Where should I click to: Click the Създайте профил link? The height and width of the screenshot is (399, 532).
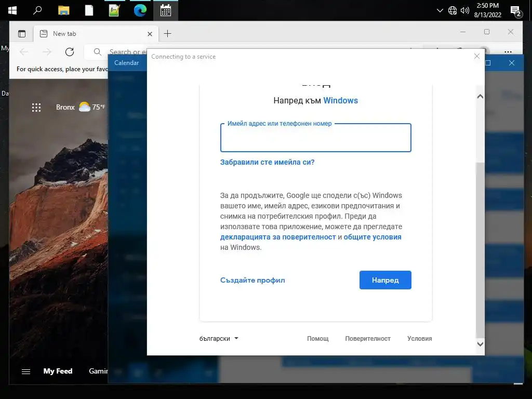pos(252,280)
